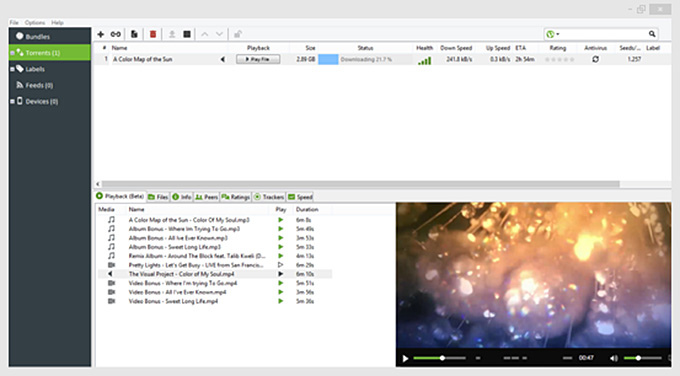This screenshot has height=376, width=680.
Task: Click the antivirus refresh icon
Action: pyautogui.click(x=595, y=59)
